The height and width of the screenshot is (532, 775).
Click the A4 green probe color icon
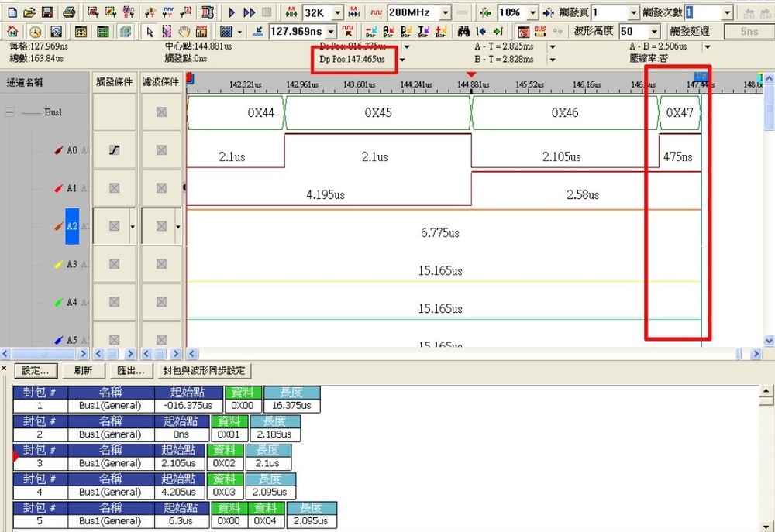click(x=59, y=302)
